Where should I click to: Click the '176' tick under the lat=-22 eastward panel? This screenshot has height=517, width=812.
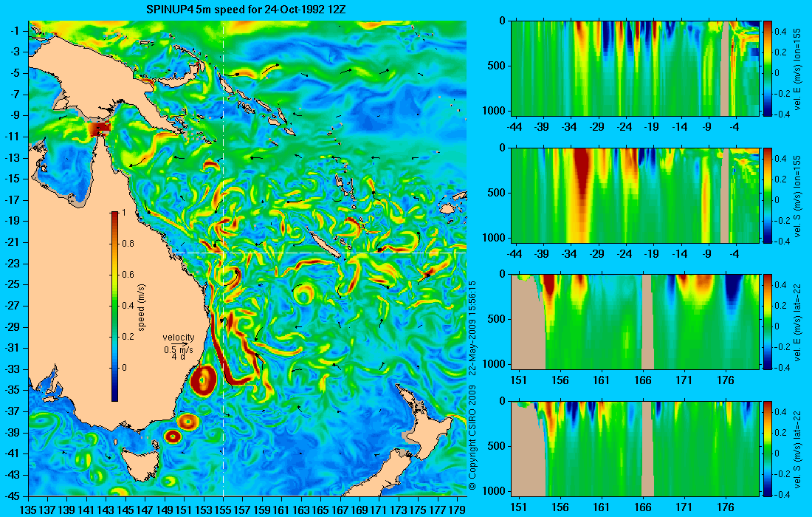pos(725,381)
